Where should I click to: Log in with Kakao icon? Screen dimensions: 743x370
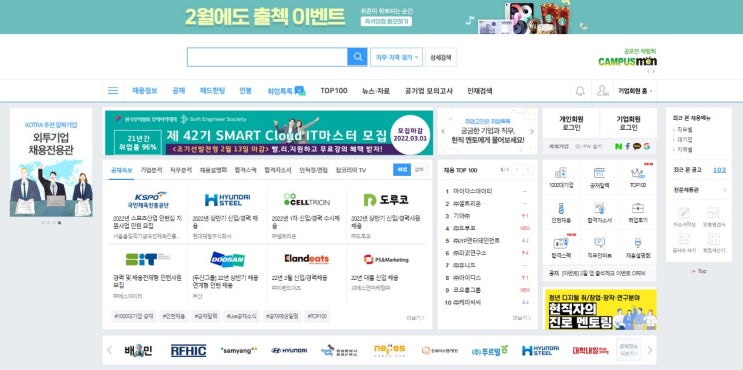(637, 146)
